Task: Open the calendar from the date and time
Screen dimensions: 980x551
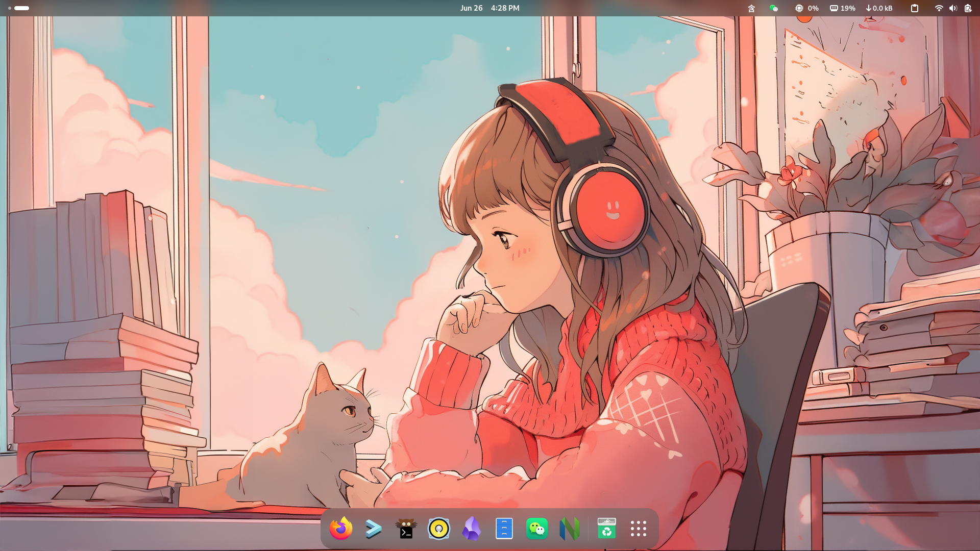Action: (x=489, y=8)
